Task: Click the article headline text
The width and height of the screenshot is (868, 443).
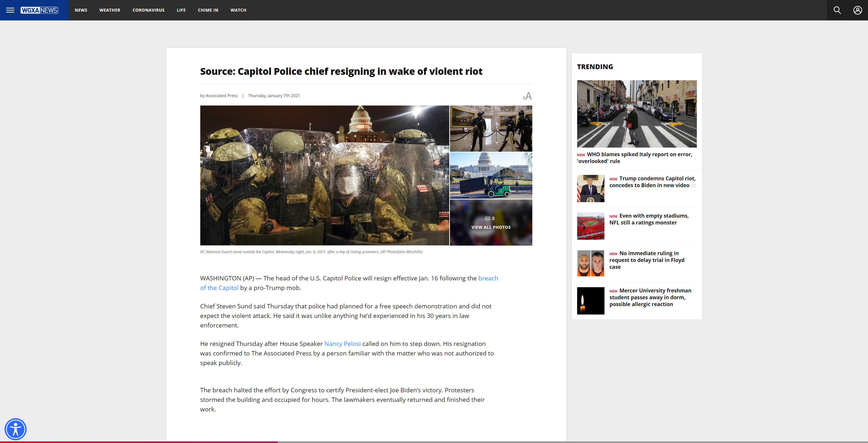Action: [x=341, y=71]
